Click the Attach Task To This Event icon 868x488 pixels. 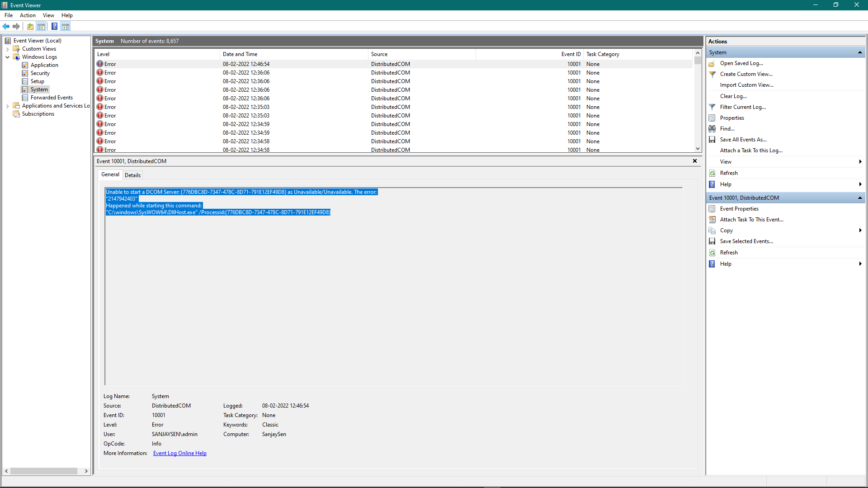coord(712,220)
